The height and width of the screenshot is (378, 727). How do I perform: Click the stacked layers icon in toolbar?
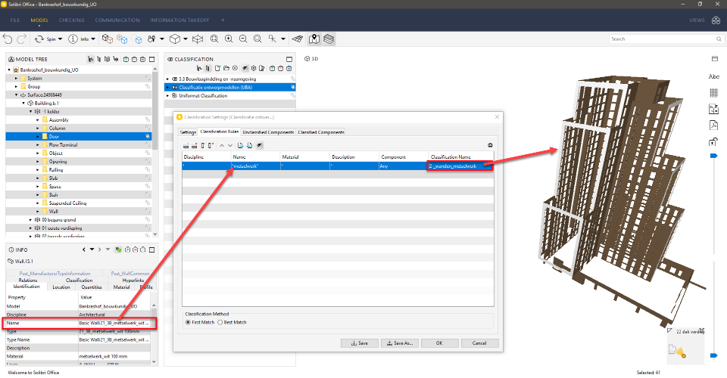pos(329,39)
